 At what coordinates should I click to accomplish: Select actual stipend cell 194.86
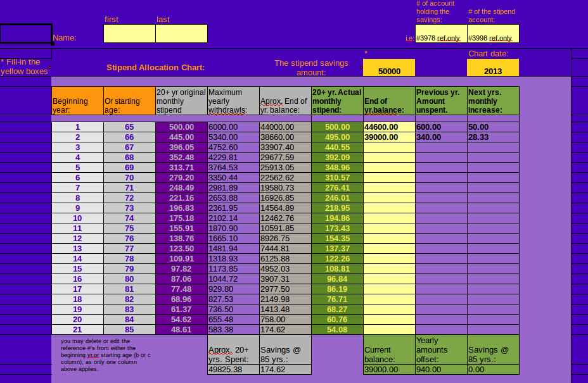(x=337, y=218)
